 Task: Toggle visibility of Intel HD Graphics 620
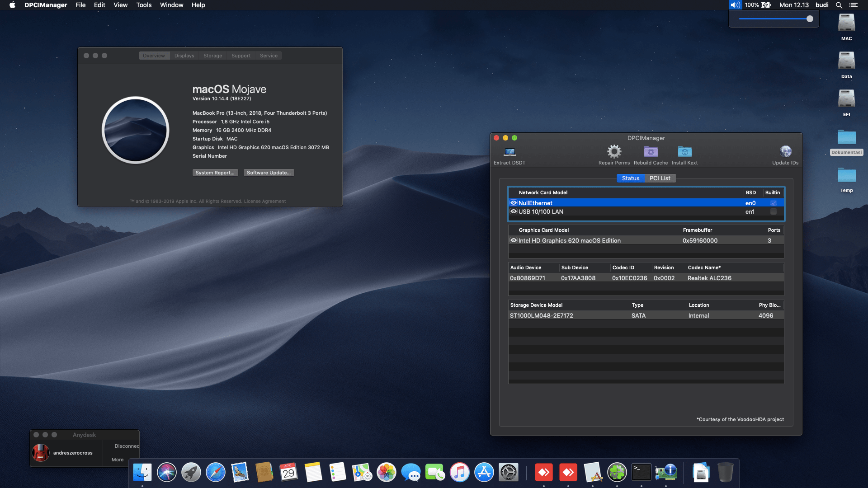(x=513, y=240)
